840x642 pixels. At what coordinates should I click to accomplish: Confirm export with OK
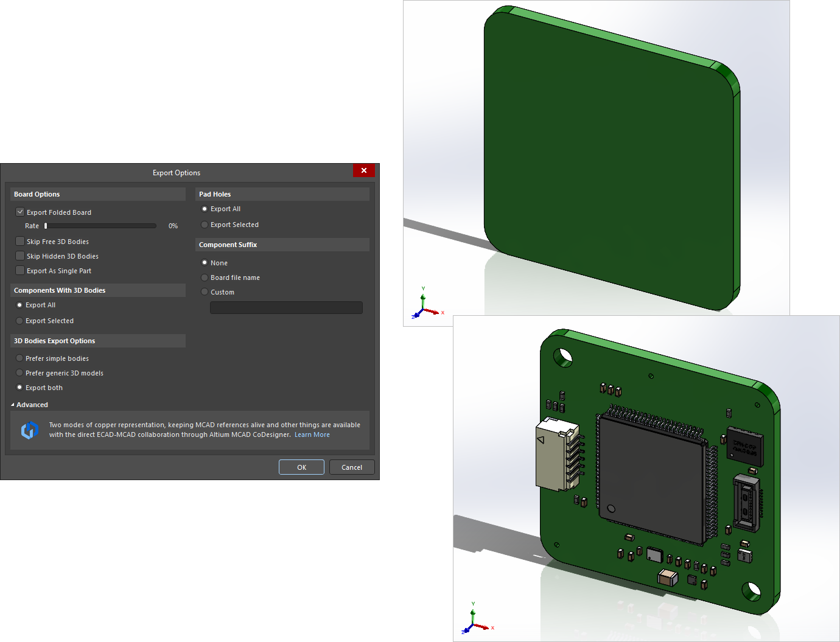[301, 467]
